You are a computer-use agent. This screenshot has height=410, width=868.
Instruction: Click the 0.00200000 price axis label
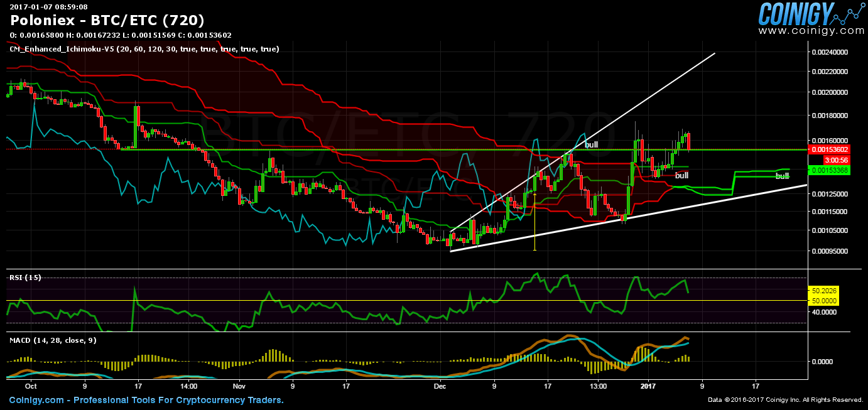(830, 93)
